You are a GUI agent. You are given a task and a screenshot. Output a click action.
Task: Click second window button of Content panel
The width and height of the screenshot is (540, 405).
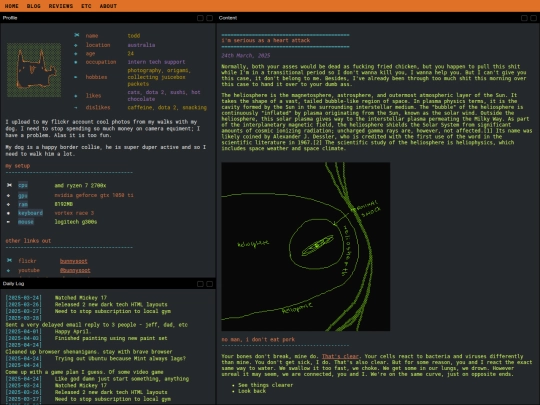tap(533, 18)
